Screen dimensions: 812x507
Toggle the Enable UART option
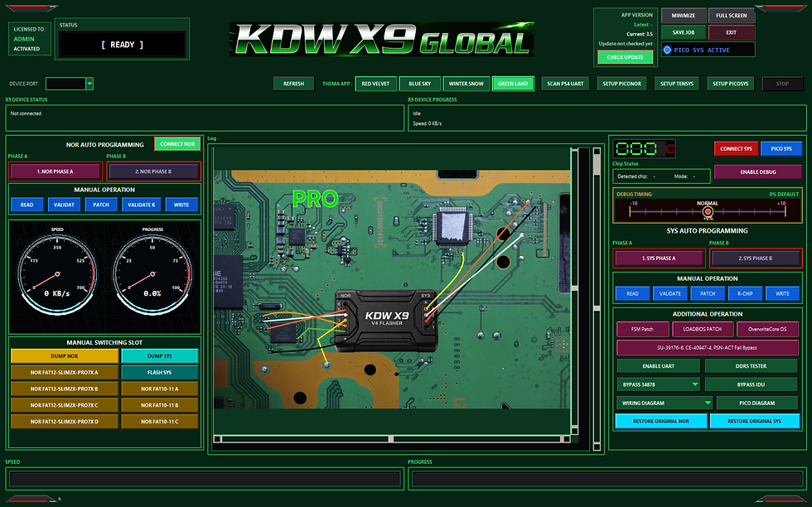[x=659, y=366]
